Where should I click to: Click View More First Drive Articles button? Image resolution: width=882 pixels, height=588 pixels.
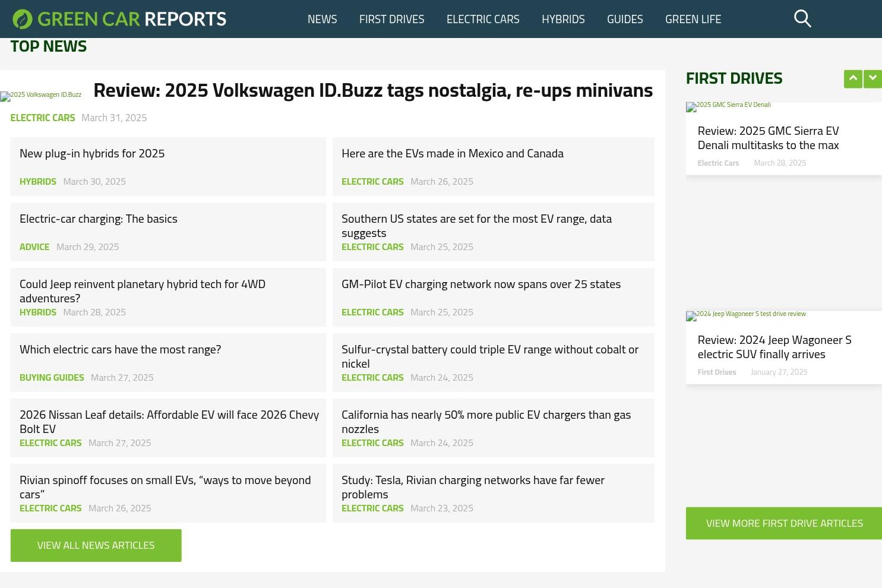(784, 523)
